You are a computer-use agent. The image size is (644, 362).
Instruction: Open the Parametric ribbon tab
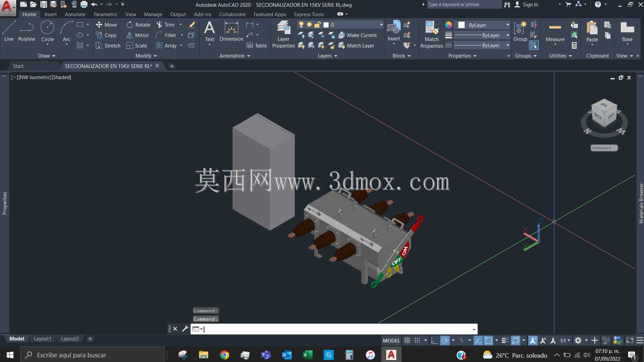click(106, 14)
